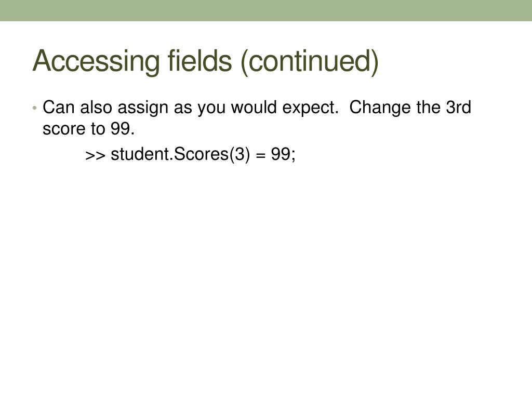Click the word 'fields' in the title
Image resolution: width=532 pixels, height=399 pixels.
click(x=200, y=60)
